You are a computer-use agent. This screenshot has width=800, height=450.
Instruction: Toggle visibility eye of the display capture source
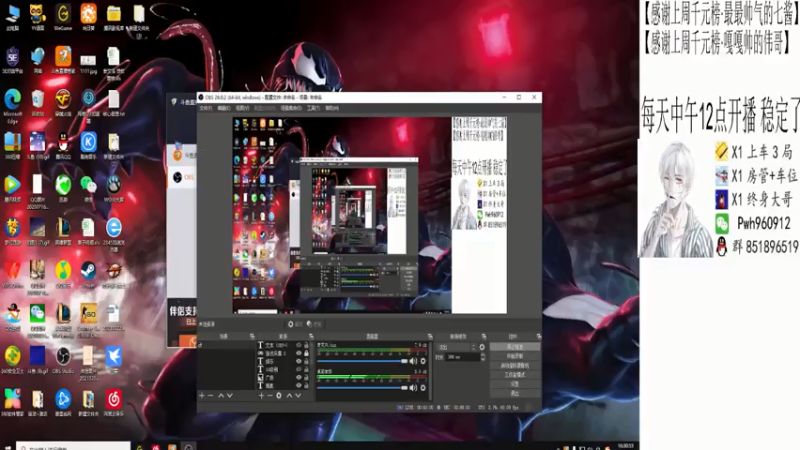click(299, 353)
